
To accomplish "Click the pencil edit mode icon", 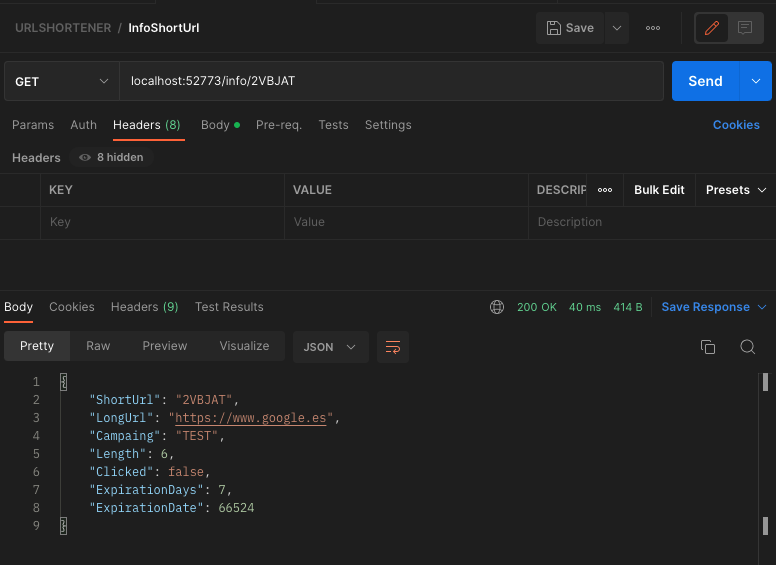I will 712,28.
